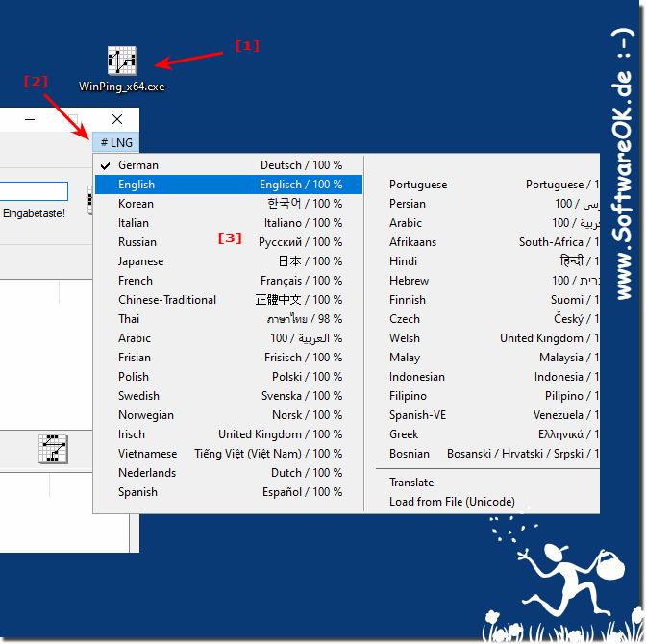Select Persian language entry
The image size is (646, 644).
(483, 204)
